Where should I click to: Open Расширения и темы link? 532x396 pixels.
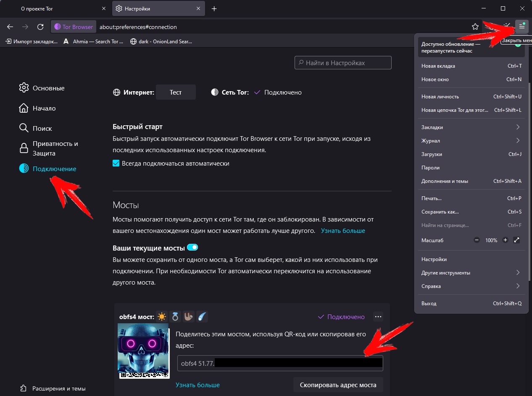pos(53,388)
